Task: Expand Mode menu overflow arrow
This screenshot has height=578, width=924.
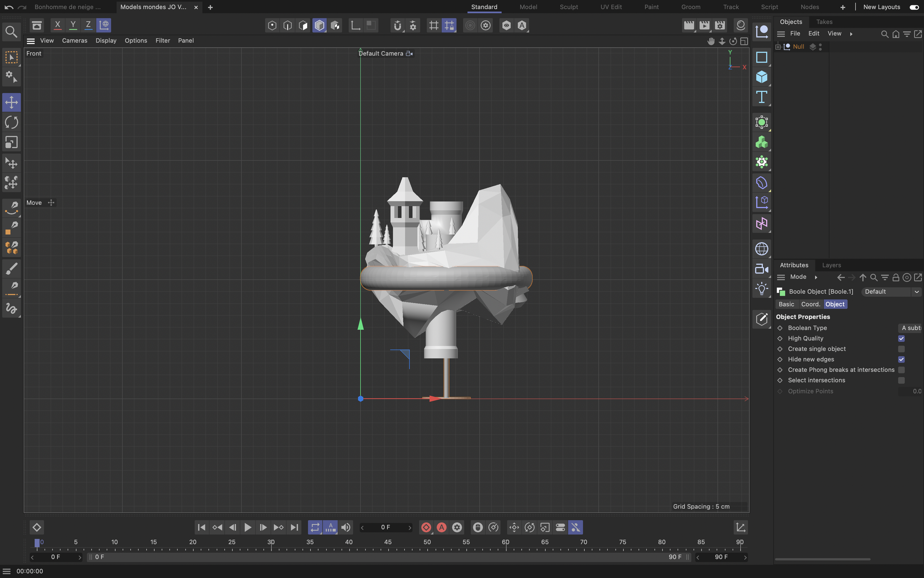Action: point(816,277)
